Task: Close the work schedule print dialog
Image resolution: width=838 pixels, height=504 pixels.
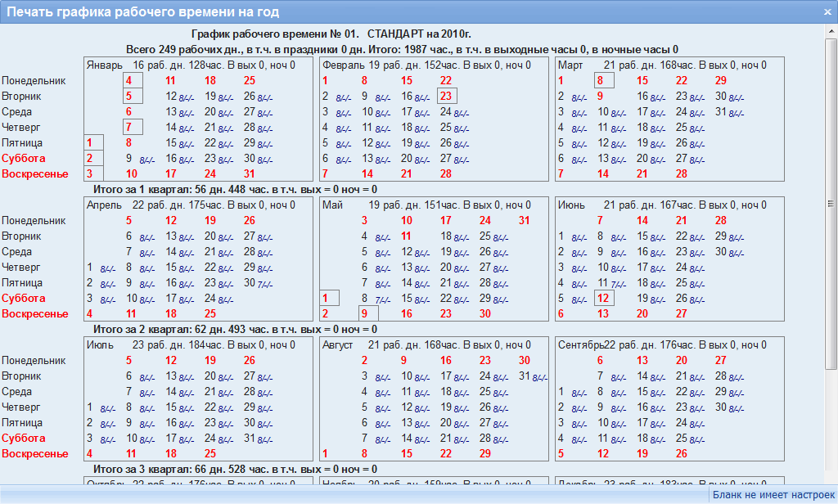Action: pos(827,12)
